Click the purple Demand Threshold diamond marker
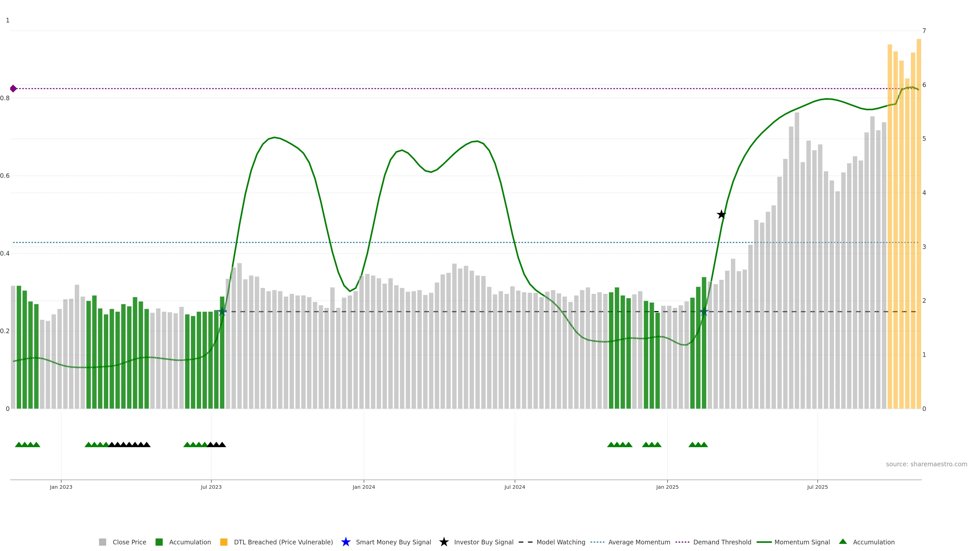 [13, 89]
